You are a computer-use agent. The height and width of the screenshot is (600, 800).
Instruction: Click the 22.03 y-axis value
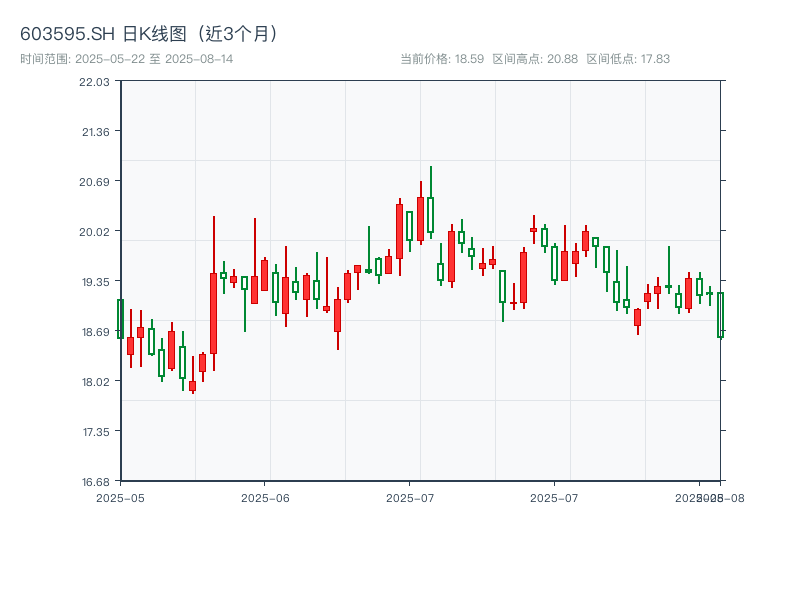click(94, 82)
